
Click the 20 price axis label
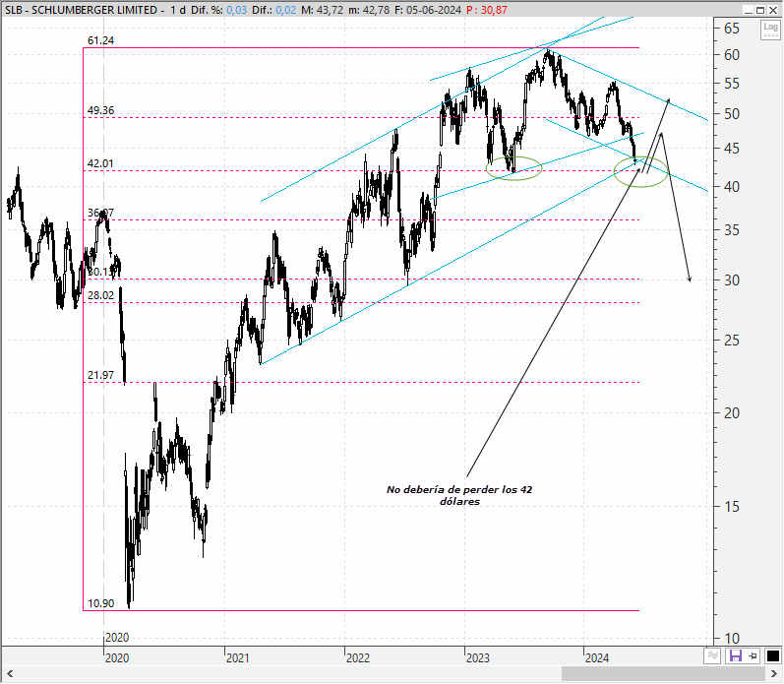point(732,412)
